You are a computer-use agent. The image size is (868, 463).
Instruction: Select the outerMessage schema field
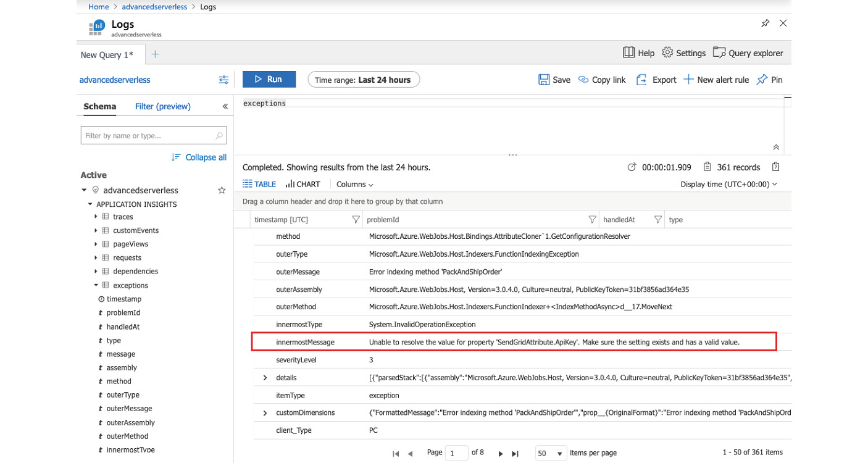click(129, 408)
